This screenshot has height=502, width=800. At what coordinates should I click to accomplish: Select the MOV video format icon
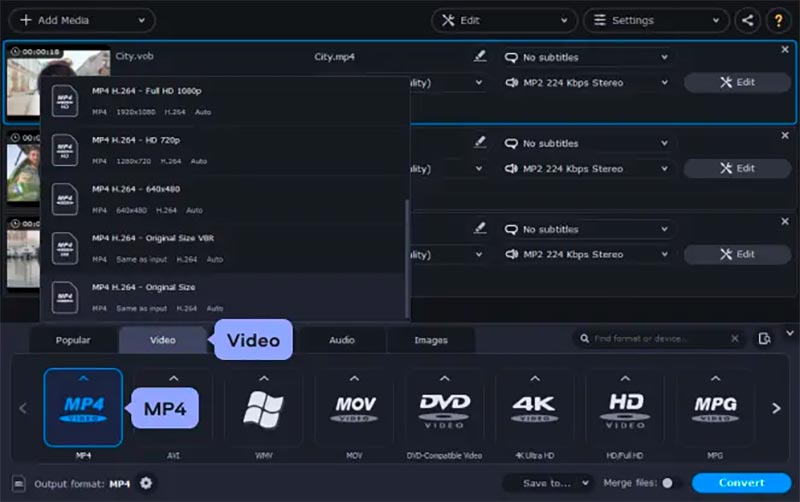[354, 409]
